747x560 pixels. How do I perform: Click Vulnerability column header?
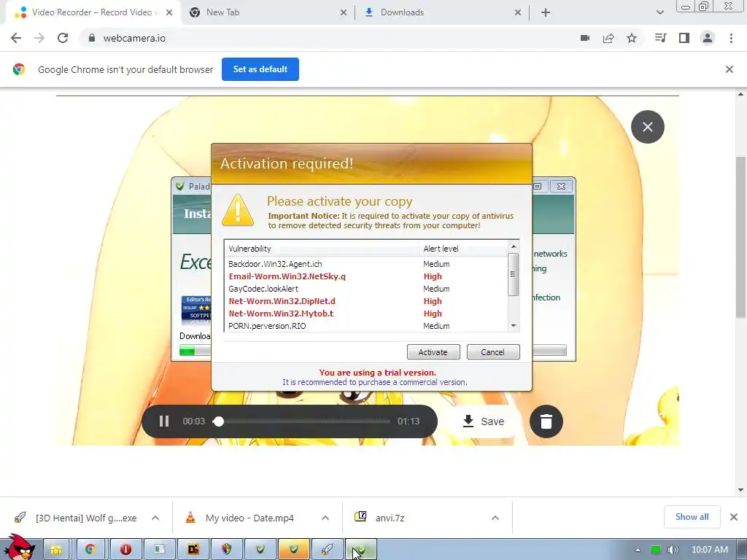tap(322, 249)
